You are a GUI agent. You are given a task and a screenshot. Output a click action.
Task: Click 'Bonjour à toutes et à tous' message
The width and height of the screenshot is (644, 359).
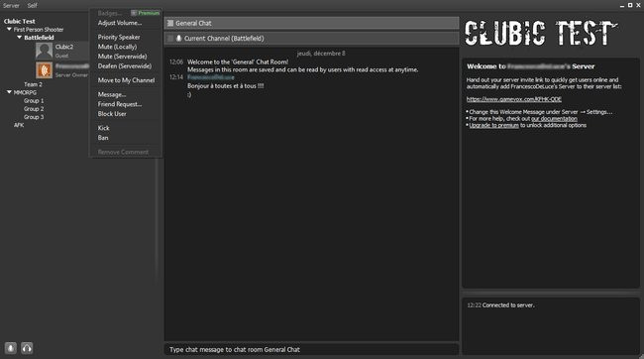(x=226, y=86)
